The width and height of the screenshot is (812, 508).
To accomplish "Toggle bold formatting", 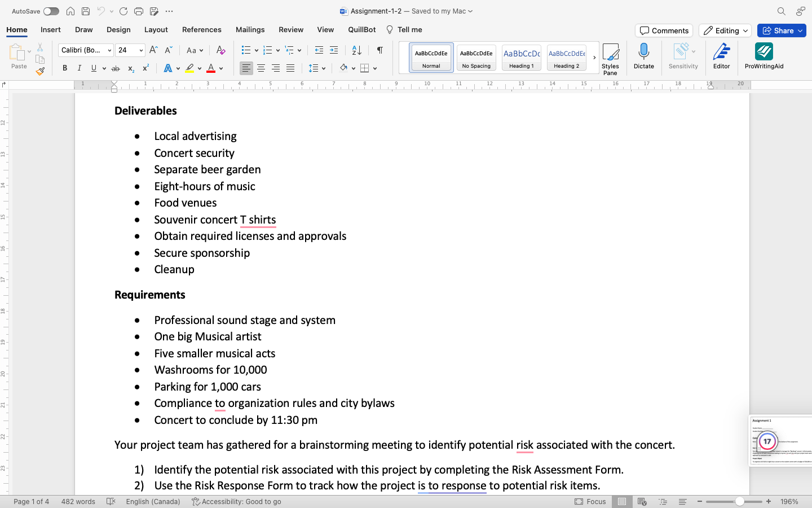I will click(x=64, y=68).
